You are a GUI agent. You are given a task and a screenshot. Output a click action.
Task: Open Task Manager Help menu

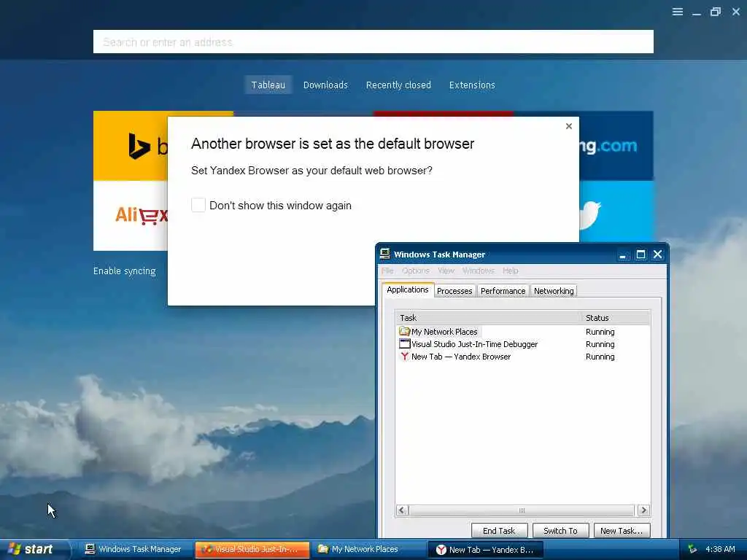pyautogui.click(x=510, y=271)
